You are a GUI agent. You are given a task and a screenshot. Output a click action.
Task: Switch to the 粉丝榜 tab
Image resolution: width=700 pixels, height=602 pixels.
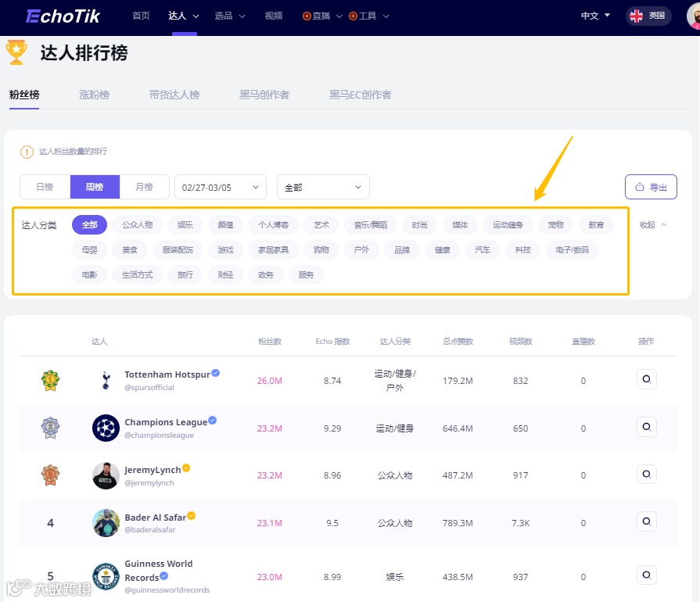tap(24, 95)
